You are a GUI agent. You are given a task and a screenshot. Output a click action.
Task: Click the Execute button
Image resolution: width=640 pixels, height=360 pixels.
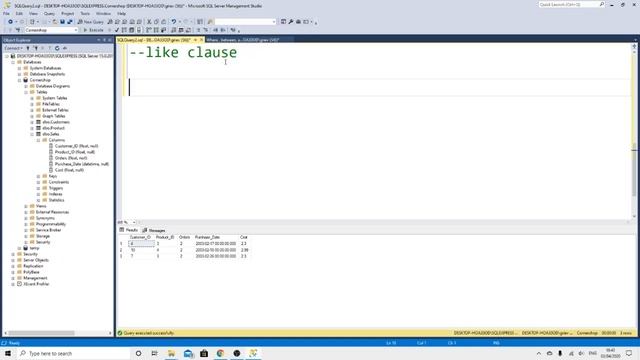(93, 30)
